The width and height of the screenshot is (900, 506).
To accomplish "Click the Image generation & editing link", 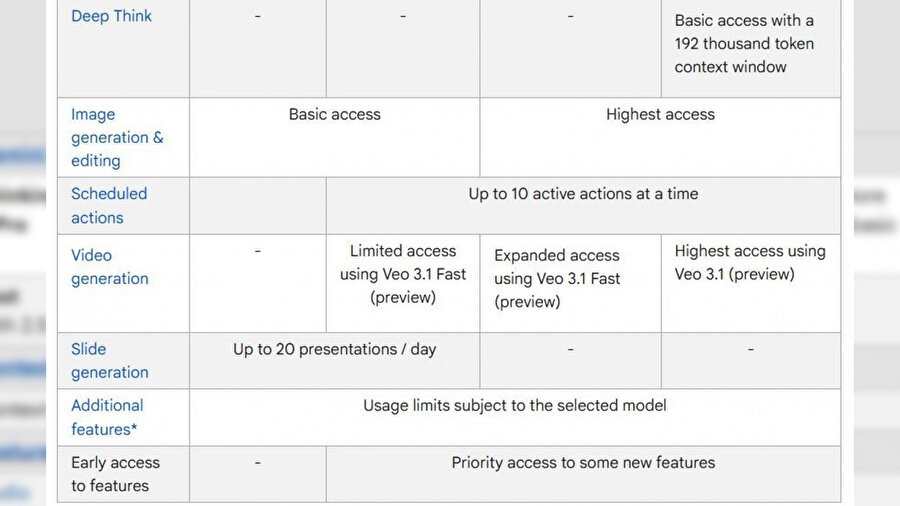I will tap(116, 137).
